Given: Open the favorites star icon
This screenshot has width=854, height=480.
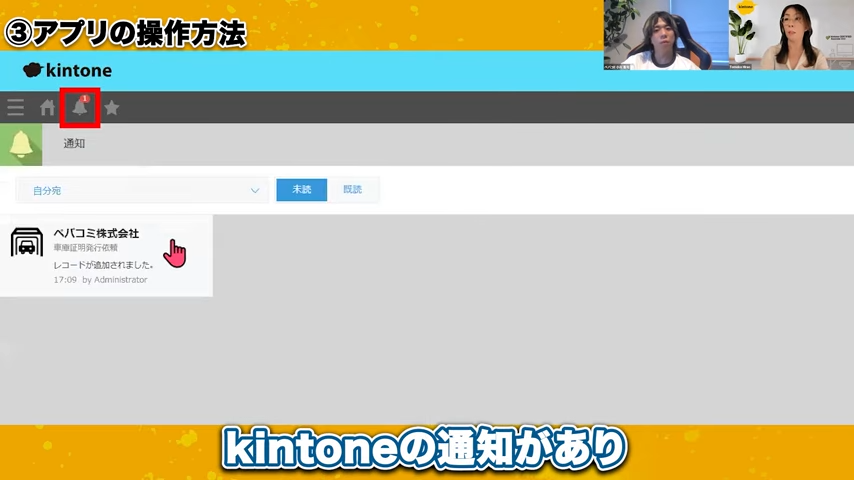Looking at the screenshot, I should [x=112, y=107].
